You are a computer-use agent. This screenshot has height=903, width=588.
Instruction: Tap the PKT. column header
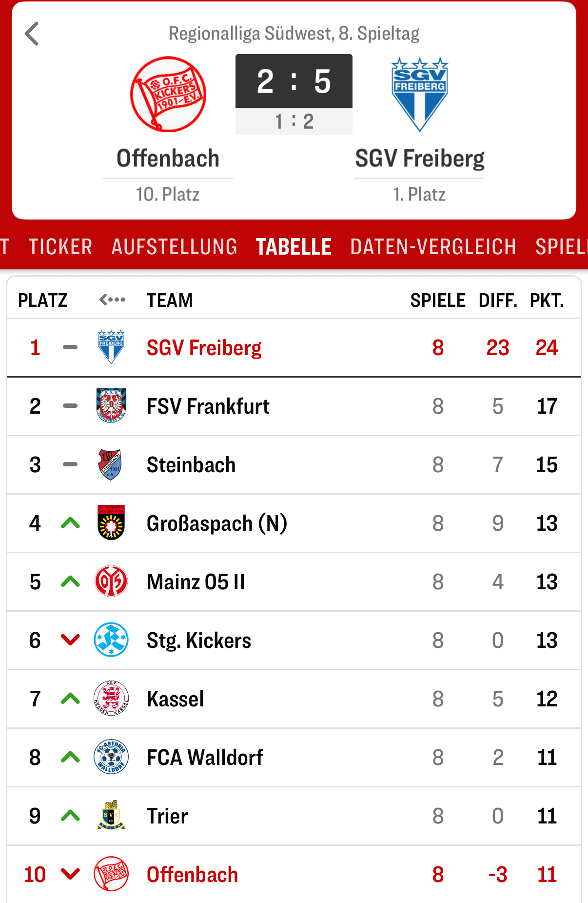click(547, 300)
